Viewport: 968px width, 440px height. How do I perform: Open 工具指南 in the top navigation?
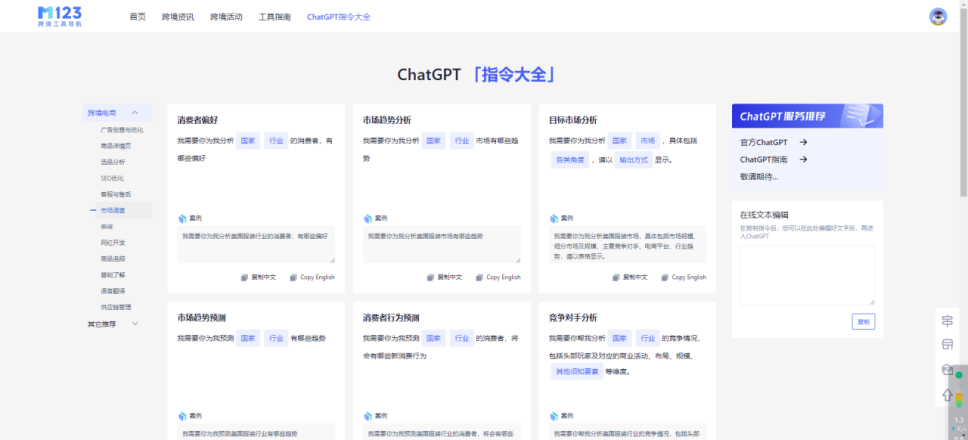pyautogui.click(x=275, y=17)
